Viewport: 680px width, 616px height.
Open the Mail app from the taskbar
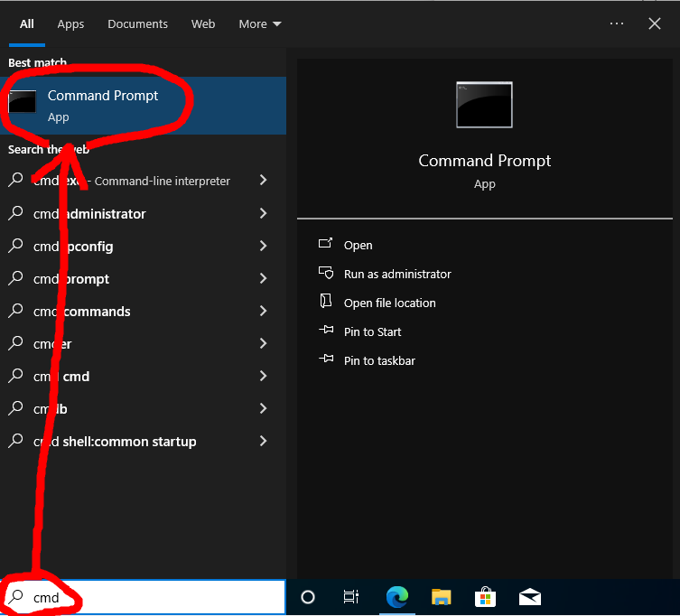tap(530, 597)
